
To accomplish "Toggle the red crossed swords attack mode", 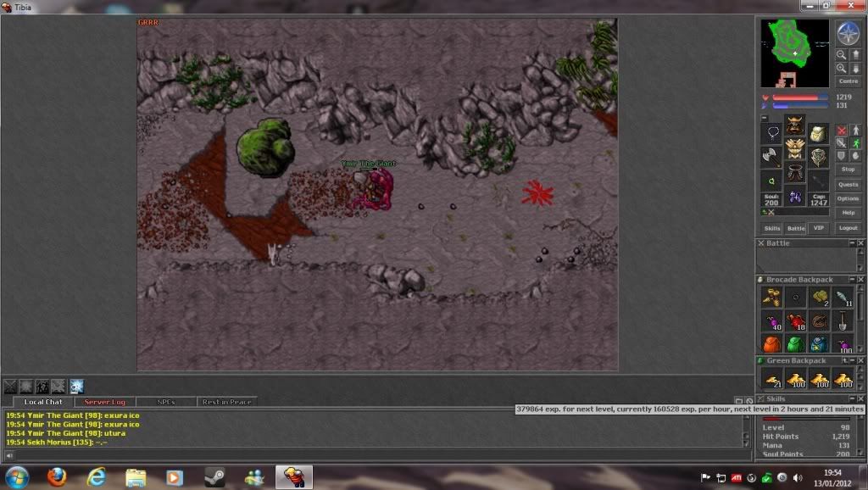I will [x=841, y=131].
